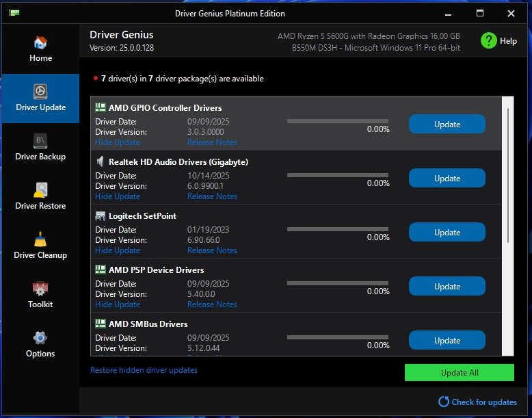Hide the AMD GPIO Controller update

tap(117, 142)
